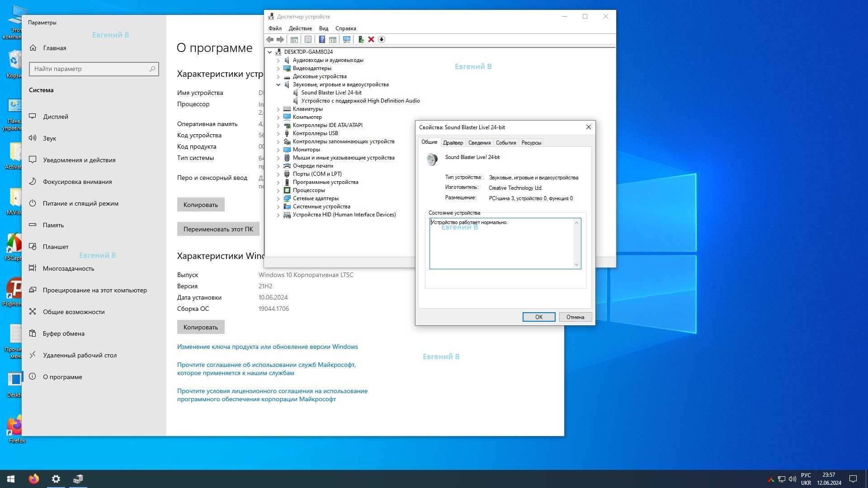
Task: Click the Forward arrow in Device Manager toolbar
Action: tap(280, 40)
